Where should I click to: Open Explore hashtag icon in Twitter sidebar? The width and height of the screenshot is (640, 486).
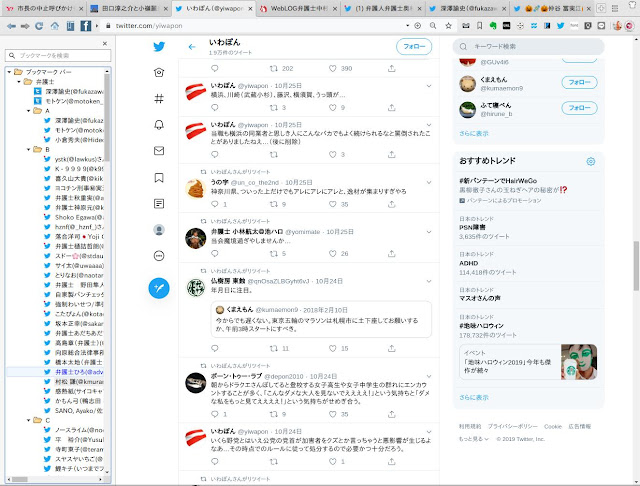tap(159, 98)
